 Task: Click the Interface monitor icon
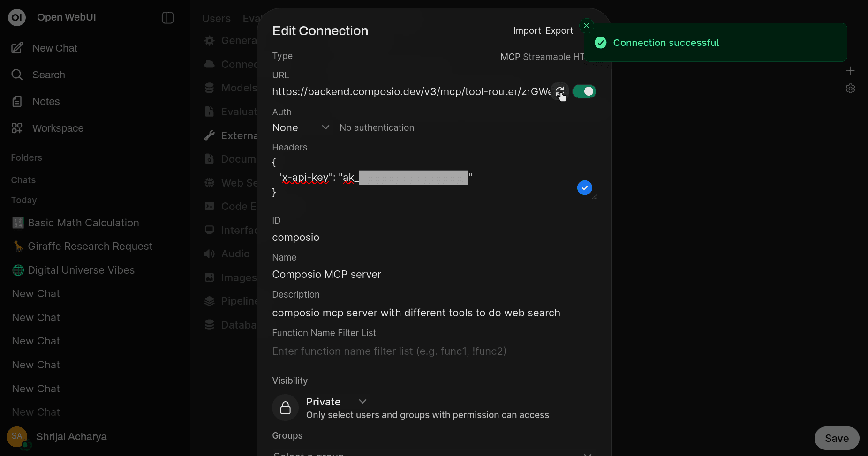coord(210,231)
